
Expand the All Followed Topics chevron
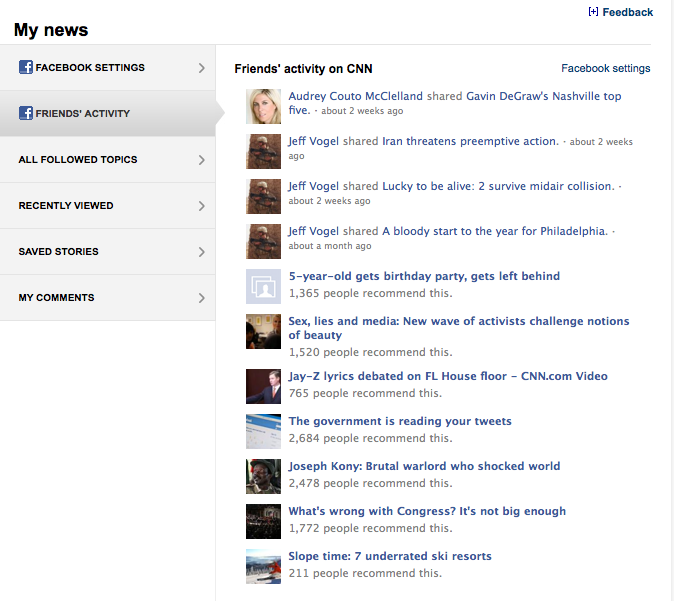click(x=202, y=160)
